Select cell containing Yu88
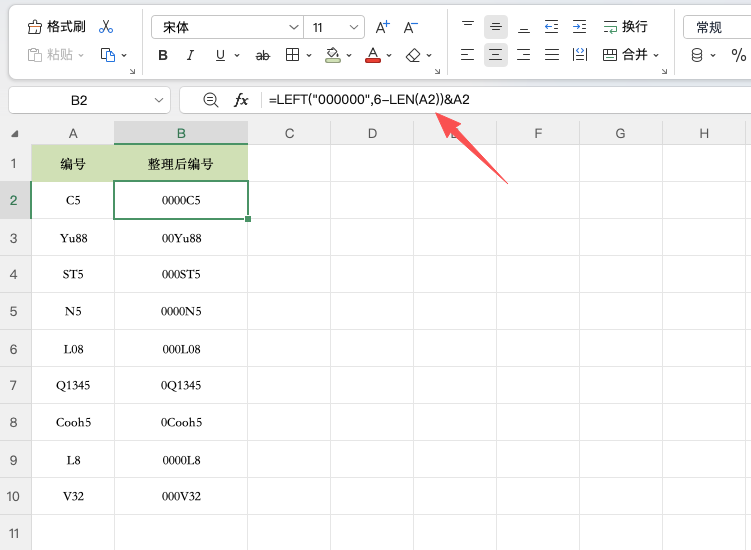 [73, 238]
